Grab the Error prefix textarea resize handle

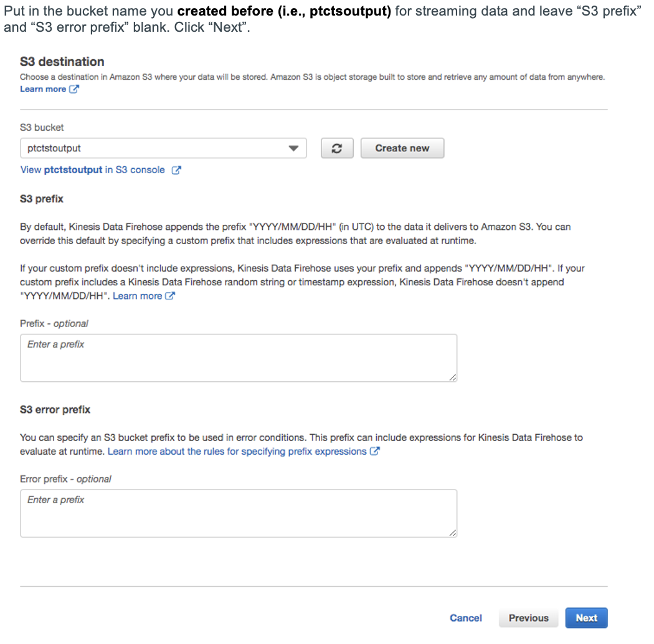coord(452,533)
